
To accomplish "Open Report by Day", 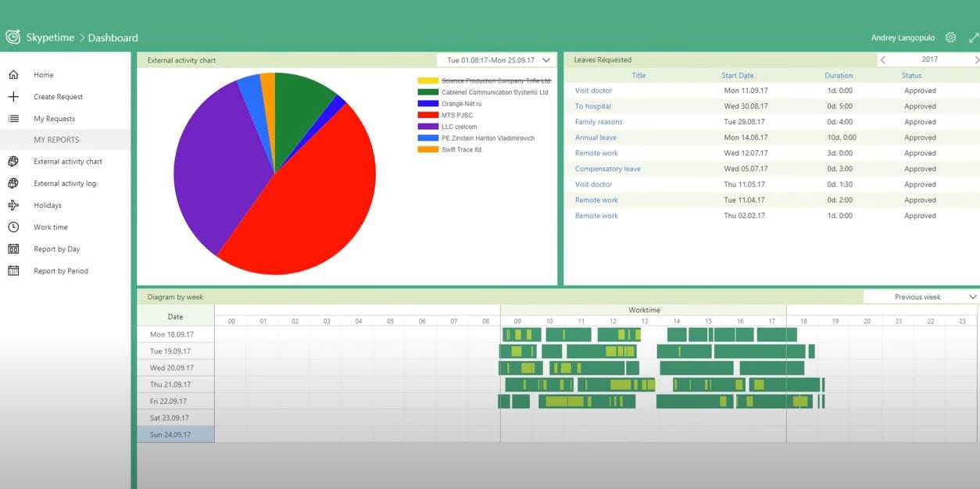I will tap(57, 249).
